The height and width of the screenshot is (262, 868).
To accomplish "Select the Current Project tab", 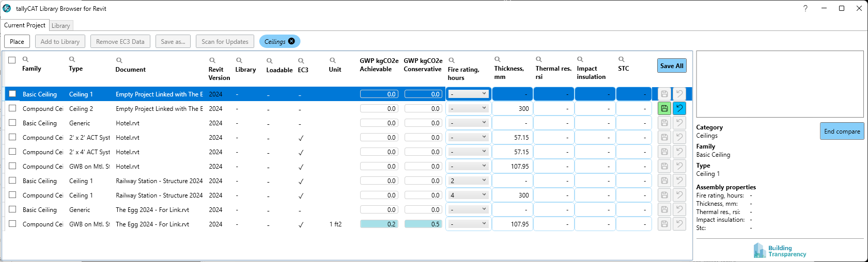I will pos(25,25).
